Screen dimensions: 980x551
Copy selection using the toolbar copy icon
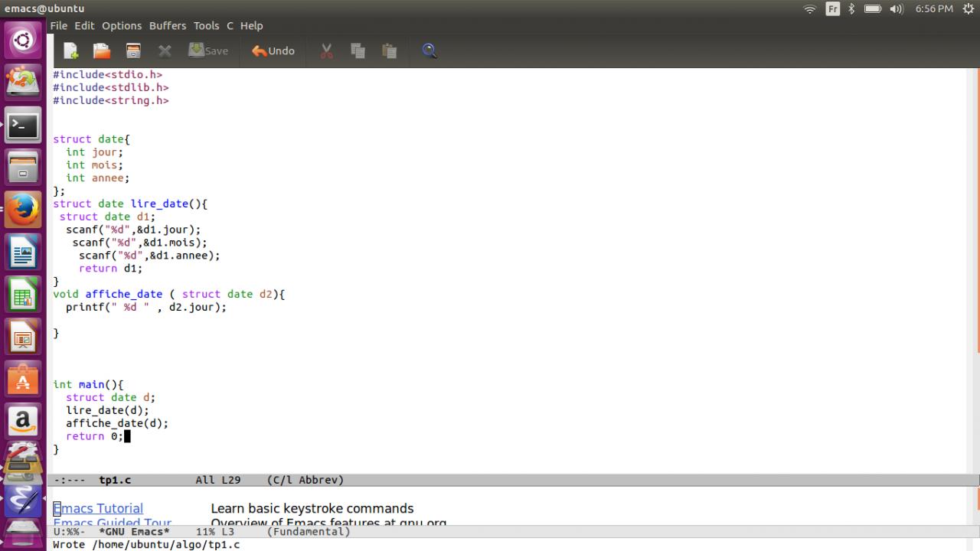click(358, 51)
